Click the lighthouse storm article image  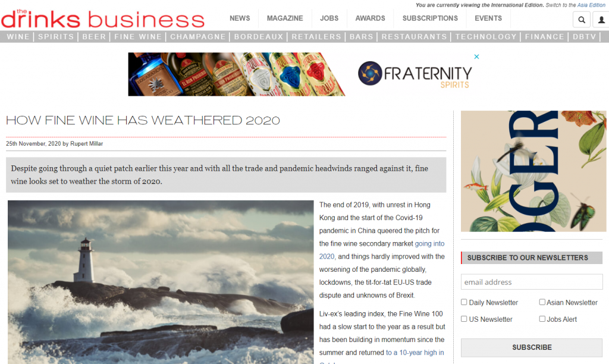tap(161, 282)
